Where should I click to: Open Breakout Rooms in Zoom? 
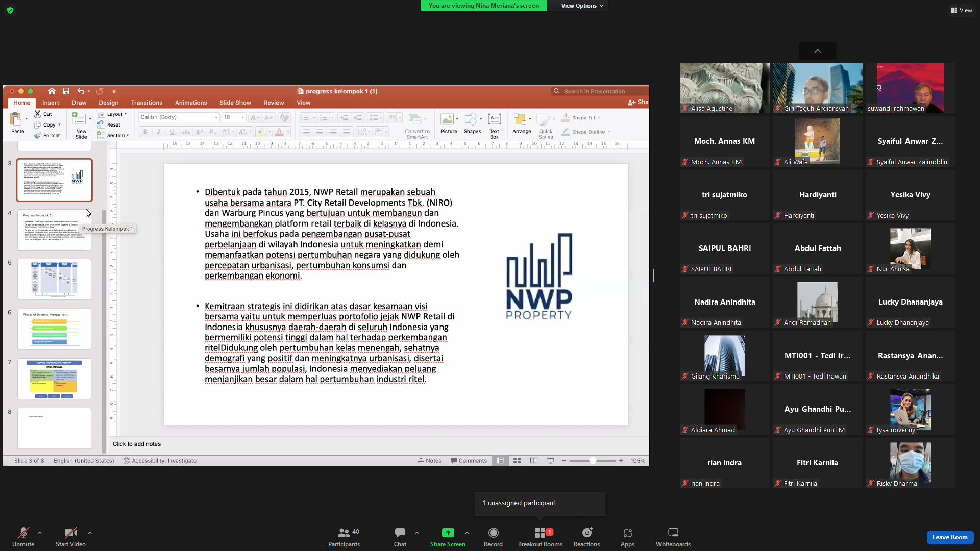coord(540,537)
